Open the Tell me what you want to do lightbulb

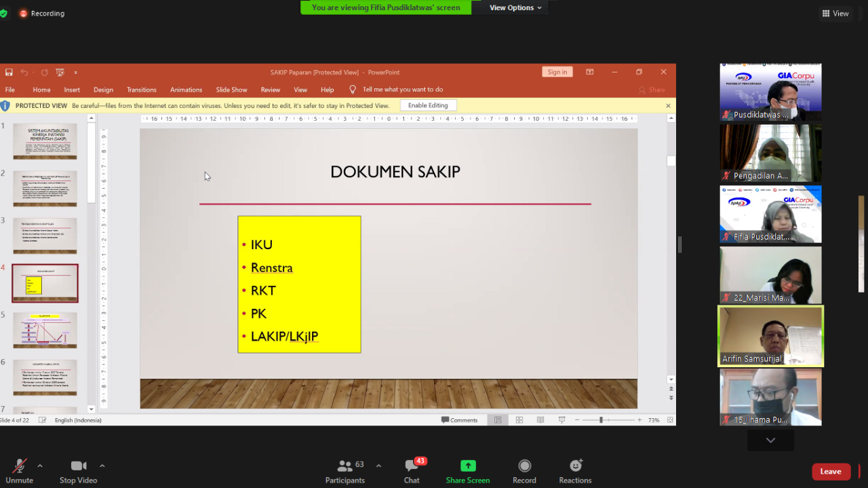352,89
